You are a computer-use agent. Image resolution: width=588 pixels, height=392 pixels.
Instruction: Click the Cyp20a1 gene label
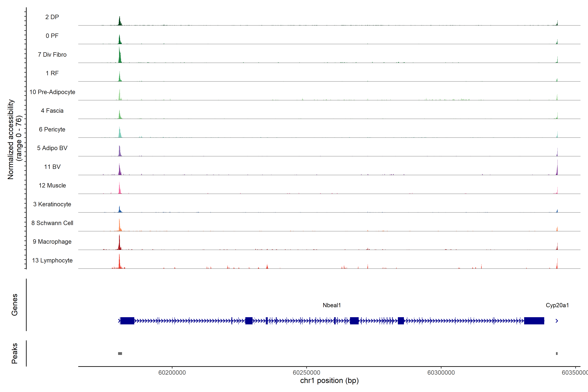557,305
